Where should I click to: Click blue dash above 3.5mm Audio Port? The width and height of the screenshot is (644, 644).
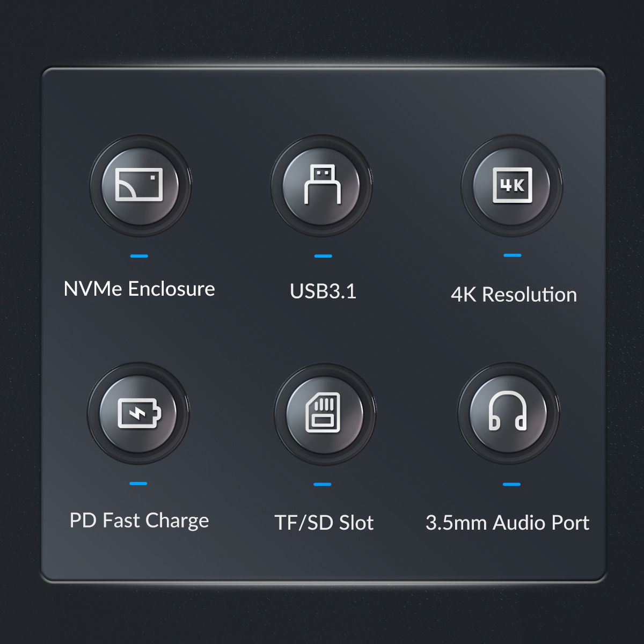click(x=512, y=484)
